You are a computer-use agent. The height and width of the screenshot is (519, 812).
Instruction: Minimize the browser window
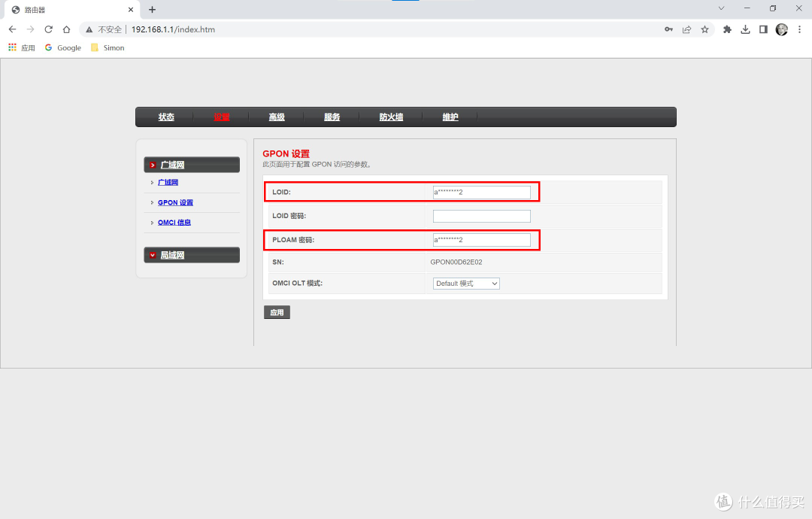point(747,8)
